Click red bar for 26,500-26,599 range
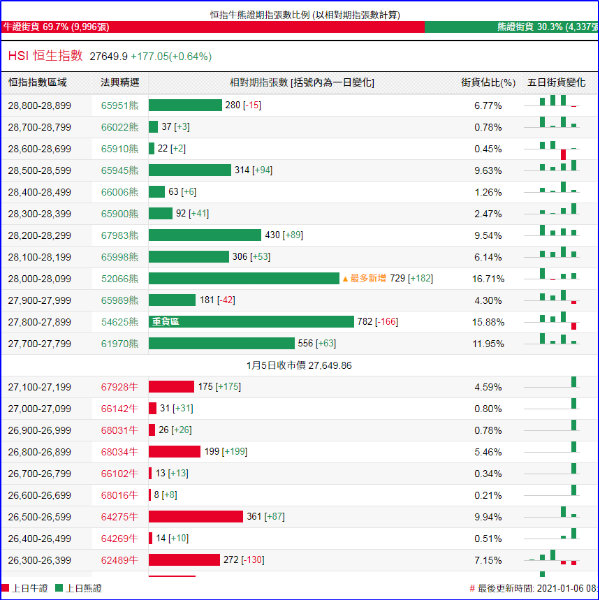 196,517
